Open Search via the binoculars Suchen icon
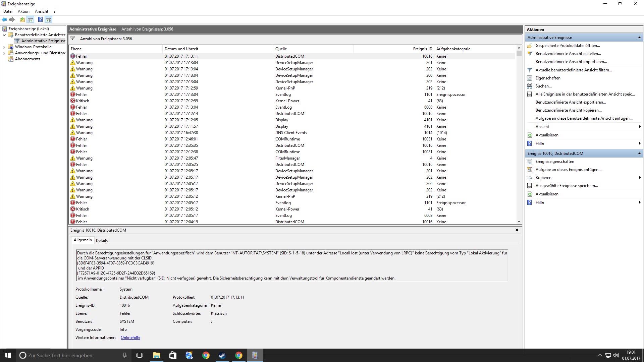 click(x=530, y=86)
